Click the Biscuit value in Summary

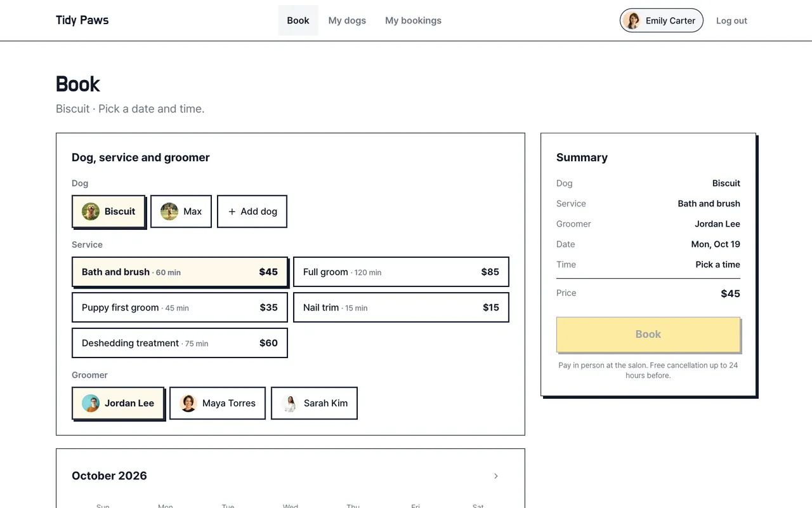726,183
